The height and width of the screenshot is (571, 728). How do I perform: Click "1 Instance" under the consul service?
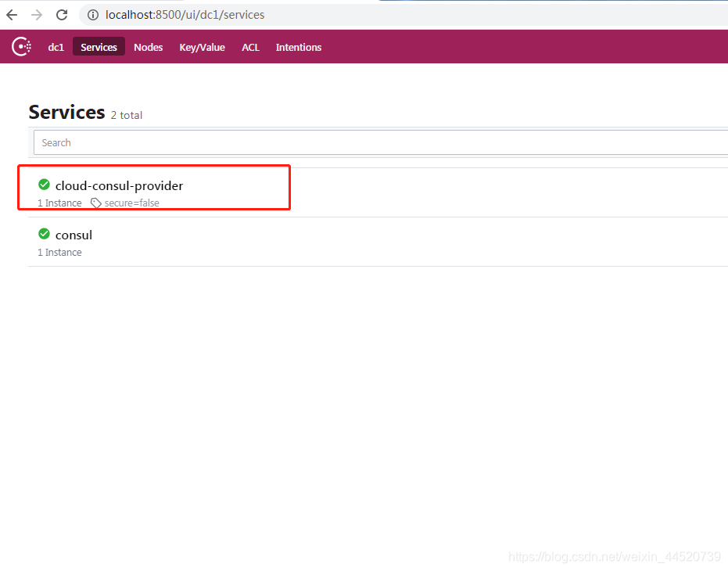(x=59, y=252)
